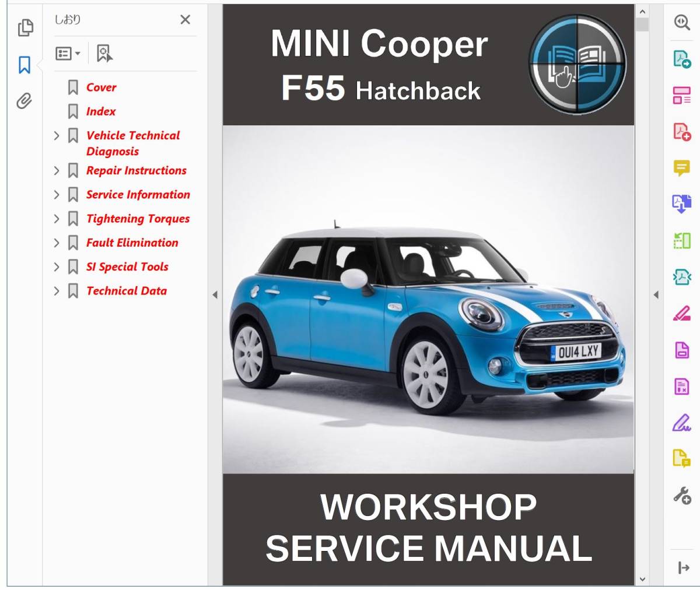
Task: Collapse the left navigation pane arrow
Action: 215,295
